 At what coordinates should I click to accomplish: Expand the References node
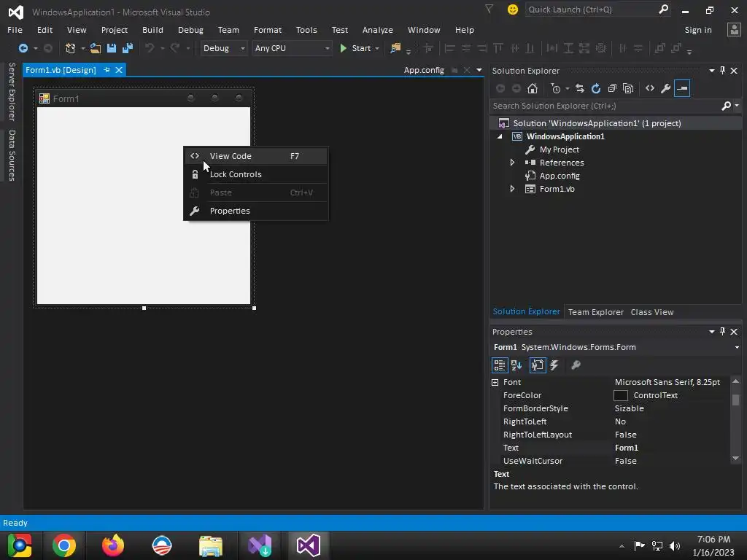[x=512, y=163]
